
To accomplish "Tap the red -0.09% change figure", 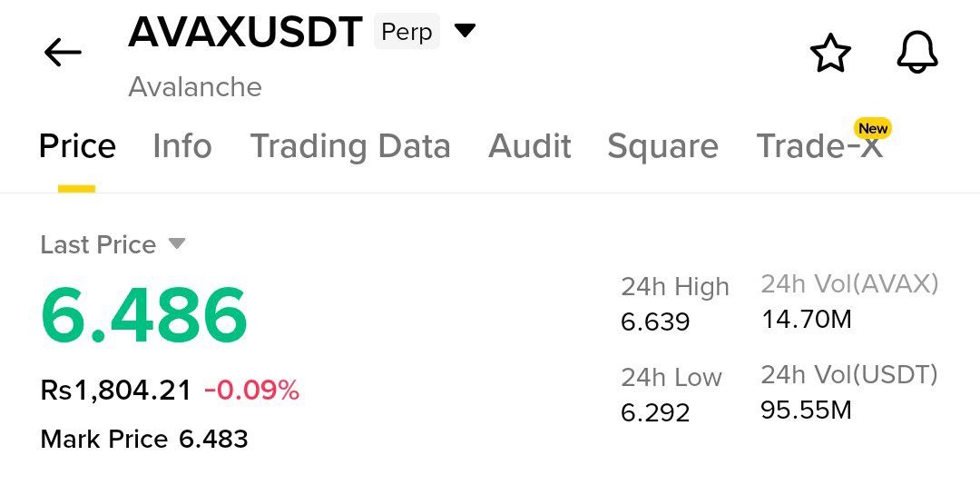I will pyautogui.click(x=252, y=391).
